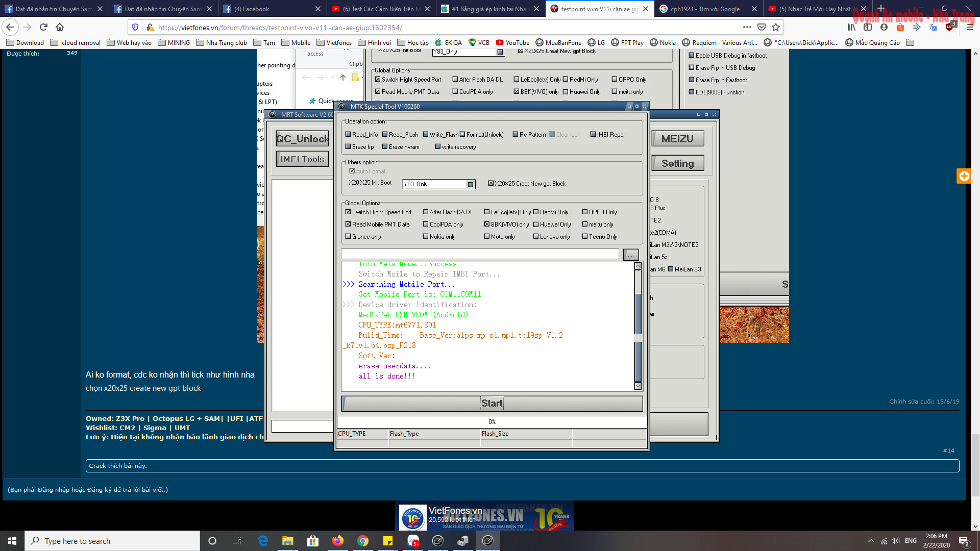Click the Shopee extension icon

pos(900,27)
